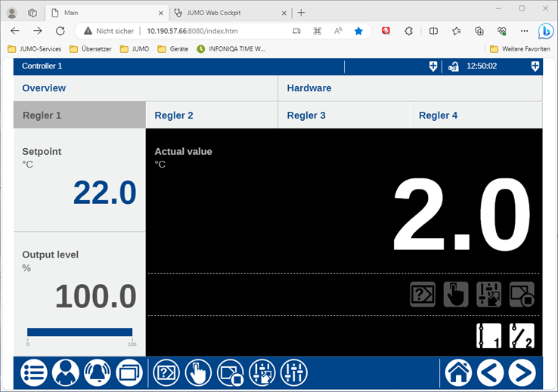Expand the plus shield at far right of header

(x=535, y=66)
